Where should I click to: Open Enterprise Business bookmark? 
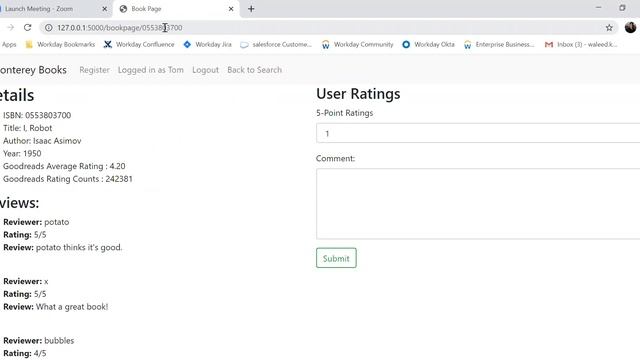(x=499, y=44)
